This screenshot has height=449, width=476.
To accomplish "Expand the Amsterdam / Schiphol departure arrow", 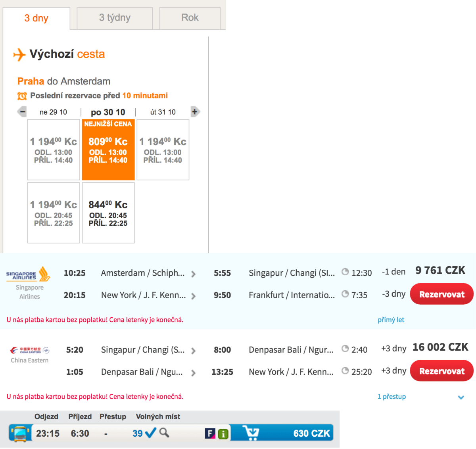I will coord(193,274).
